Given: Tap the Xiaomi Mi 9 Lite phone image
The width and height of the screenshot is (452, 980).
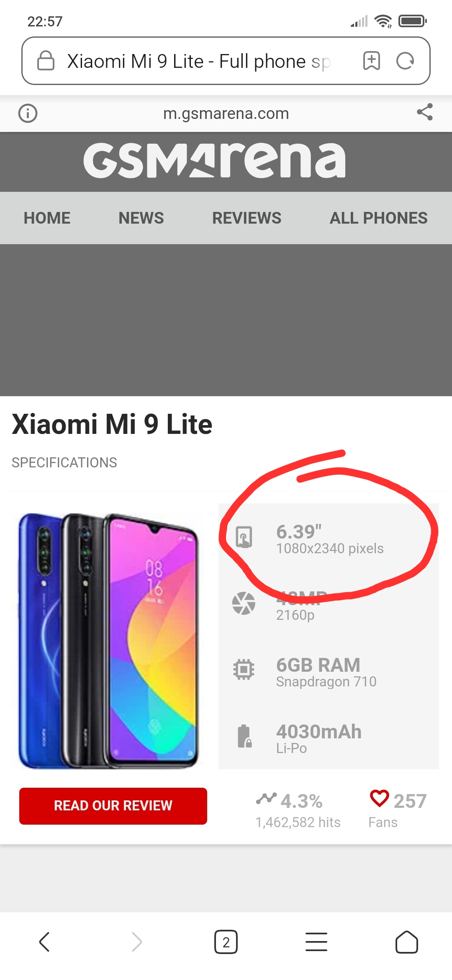Looking at the screenshot, I should point(108,641).
